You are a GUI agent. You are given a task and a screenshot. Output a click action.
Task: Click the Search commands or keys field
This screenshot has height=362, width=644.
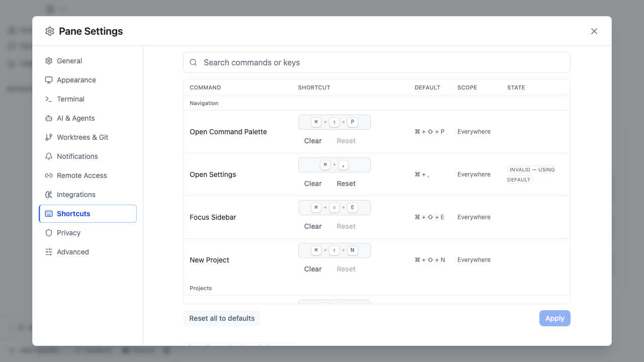pos(377,62)
